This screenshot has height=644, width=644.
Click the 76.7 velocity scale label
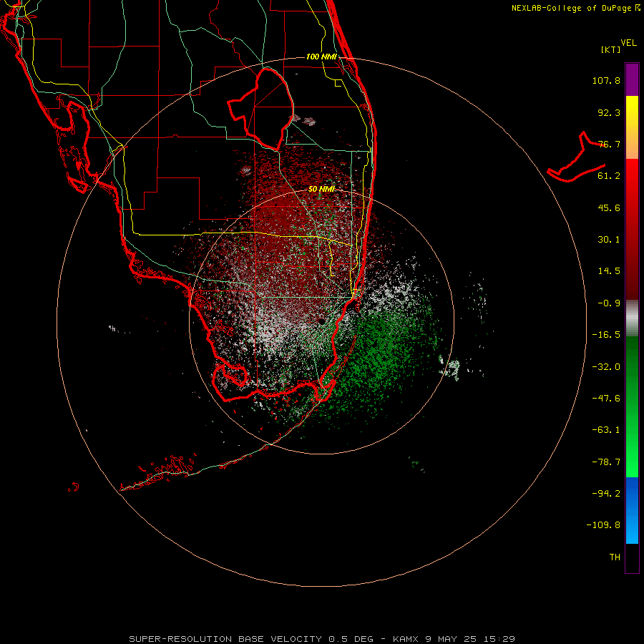click(x=609, y=144)
